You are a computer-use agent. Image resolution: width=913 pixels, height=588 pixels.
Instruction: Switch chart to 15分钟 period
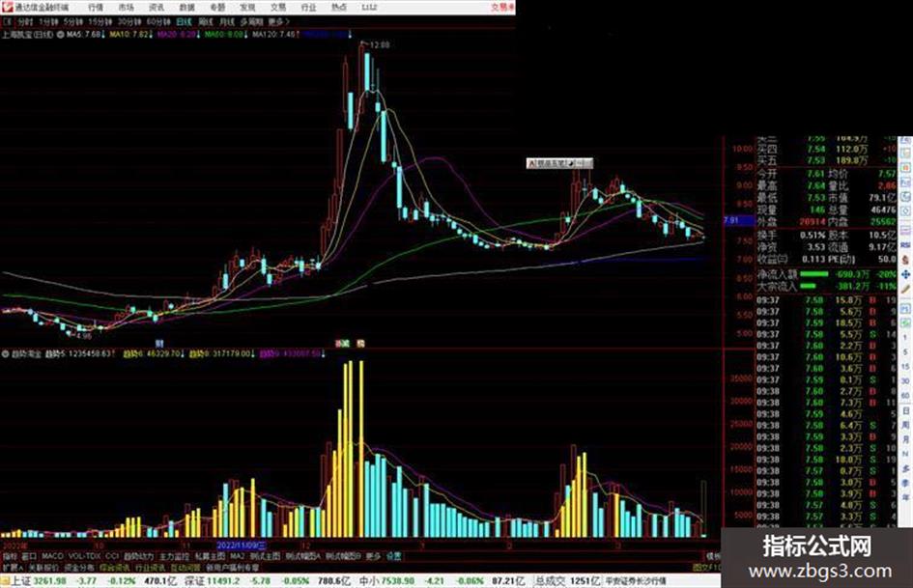coord(100,21)
